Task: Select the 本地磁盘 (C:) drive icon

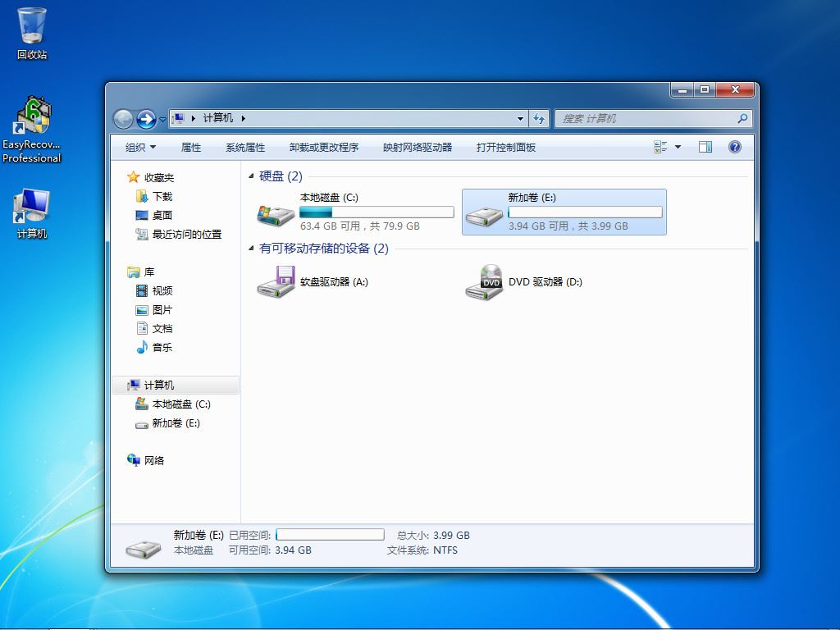Action: (x=276, y=214)
